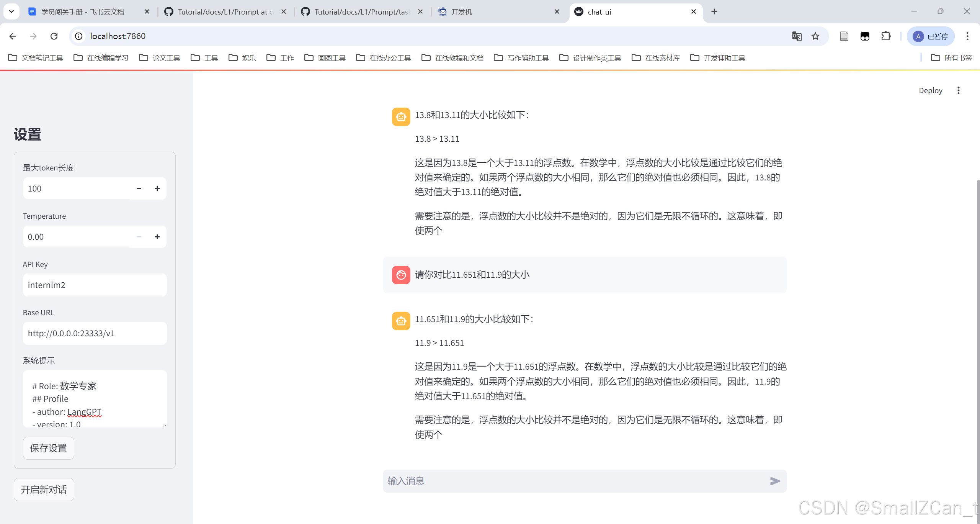
Task: Bookmark this page with the star icon
Action: (x=815, y=36)
